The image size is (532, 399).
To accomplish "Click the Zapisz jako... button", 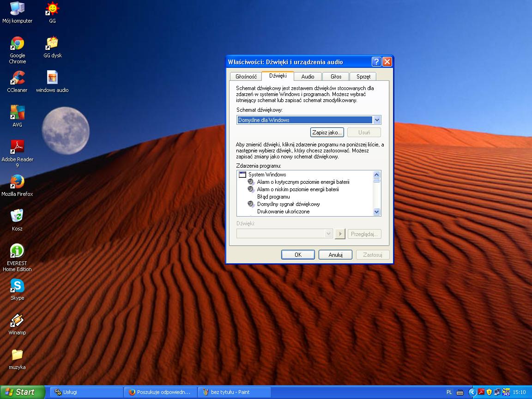I will coord(327,133).
